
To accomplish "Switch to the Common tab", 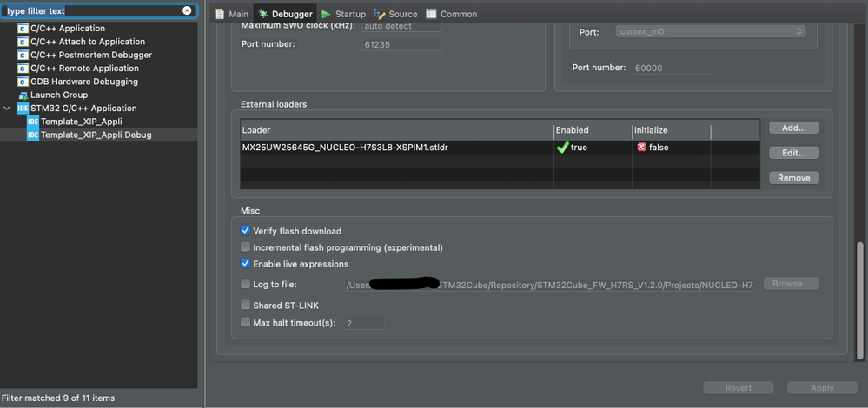I will coord(451,14).
